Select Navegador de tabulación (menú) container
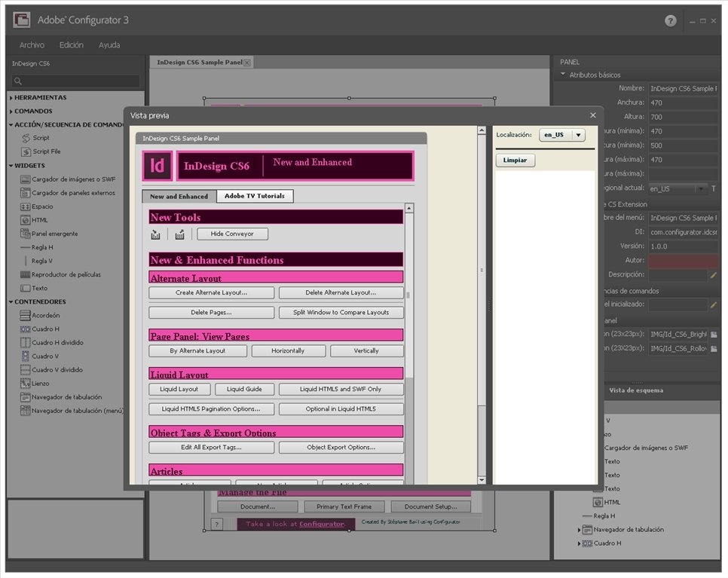 pos(72,411)
